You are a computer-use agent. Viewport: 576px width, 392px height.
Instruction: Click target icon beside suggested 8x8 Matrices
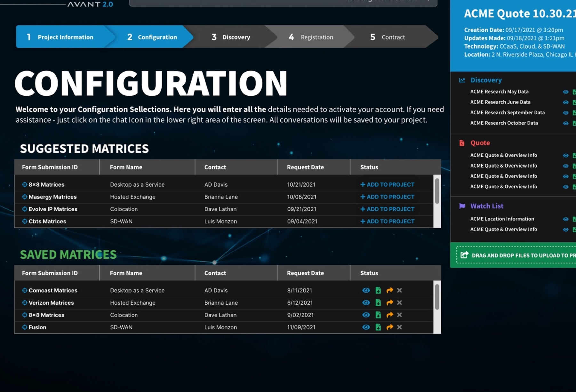24,184
